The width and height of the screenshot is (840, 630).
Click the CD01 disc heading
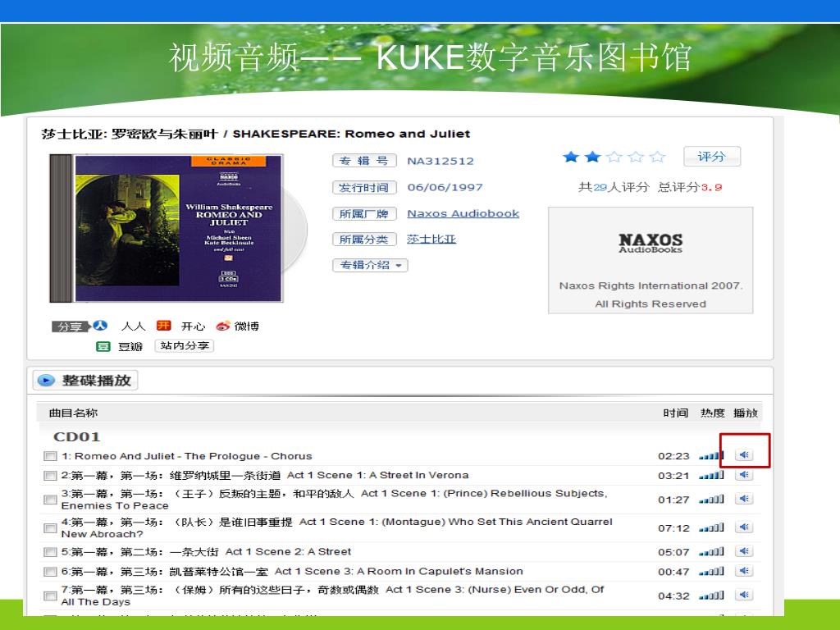[x=77, y=437]
